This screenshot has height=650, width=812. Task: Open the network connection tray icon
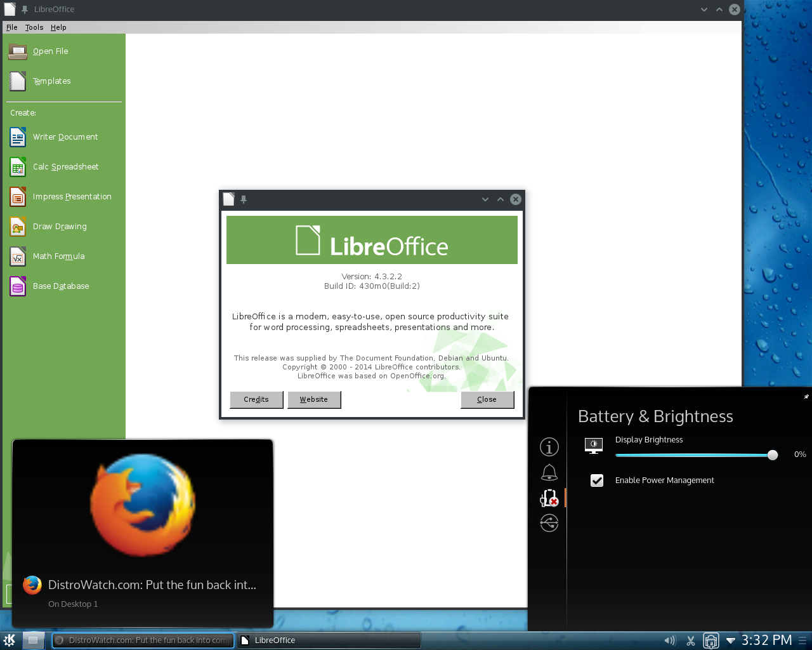tap(711, 641)
